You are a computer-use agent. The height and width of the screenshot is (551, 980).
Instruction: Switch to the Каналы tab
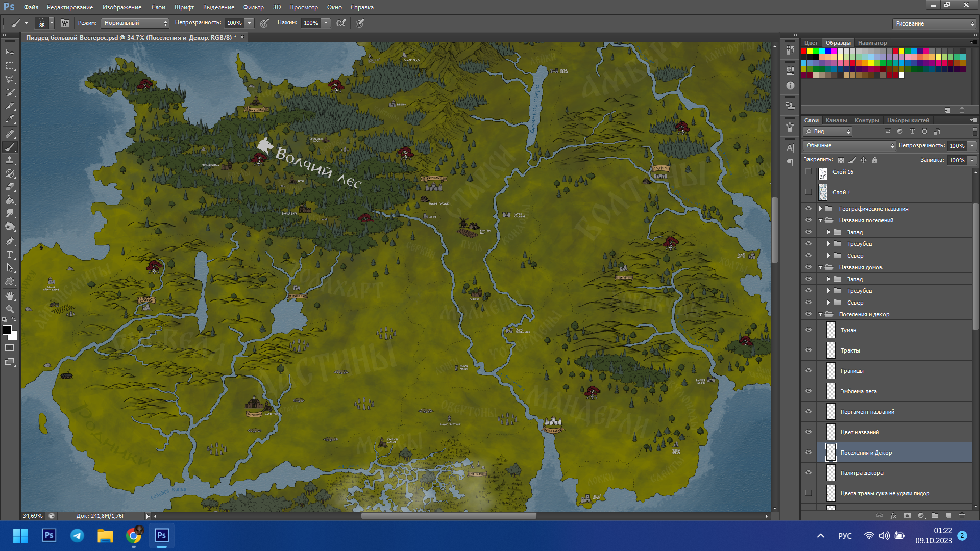[x=836, y=120]
